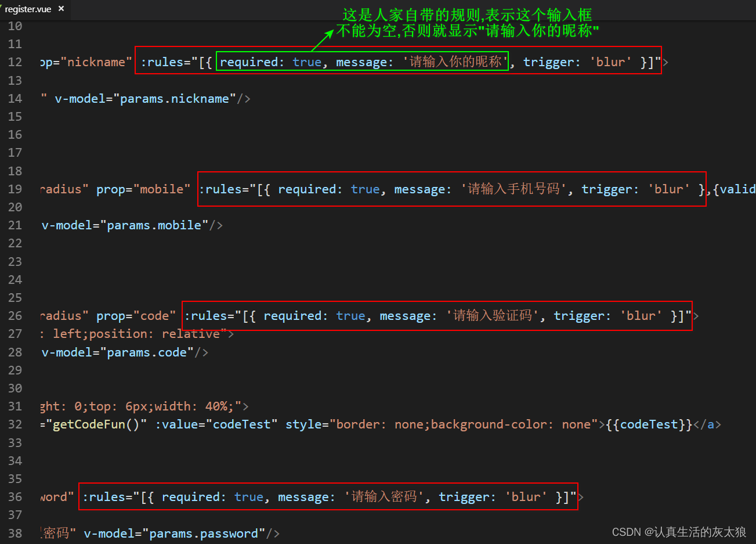Close the register.vue tab
The height and width of the screenshot is (544, 756).
tap(61, 9)
